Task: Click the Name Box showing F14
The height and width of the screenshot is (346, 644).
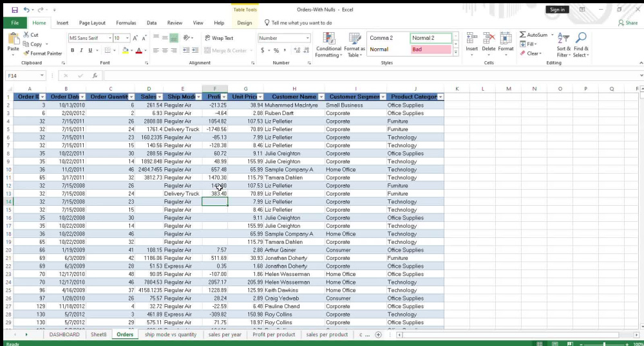Action: [26, 76]
